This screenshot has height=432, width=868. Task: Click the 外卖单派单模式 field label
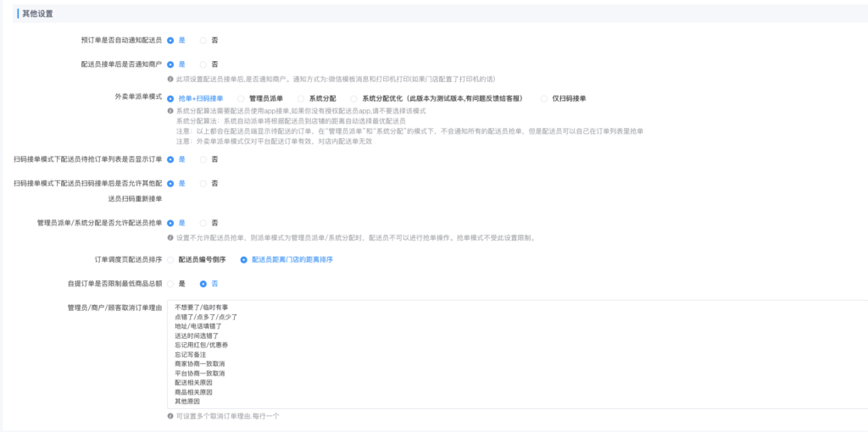pos(138,97)
